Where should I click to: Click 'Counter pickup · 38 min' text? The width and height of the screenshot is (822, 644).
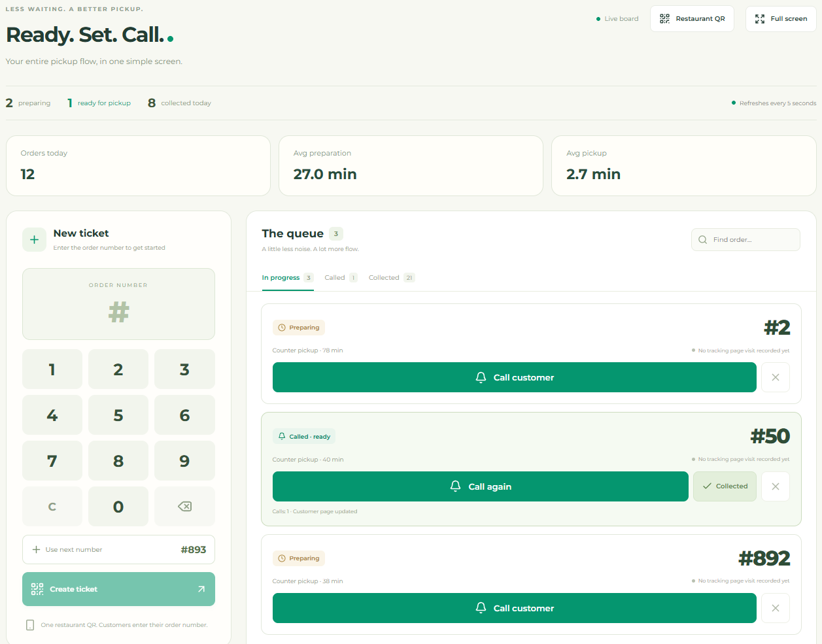(x=307, y=581)
